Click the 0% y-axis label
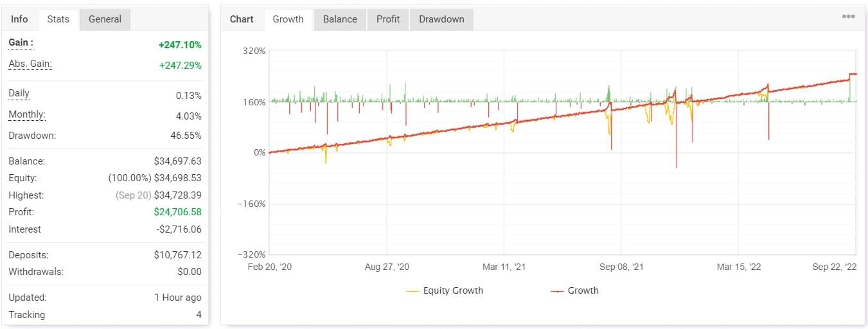Viewport: 868px width, 329px height. 259,153
